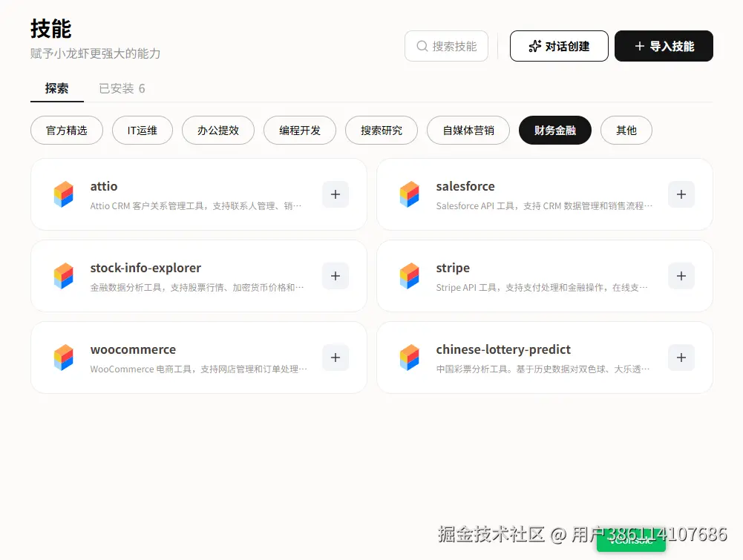
Task: Click the 中国彩票分析工具 description
Action: [543, 369]
